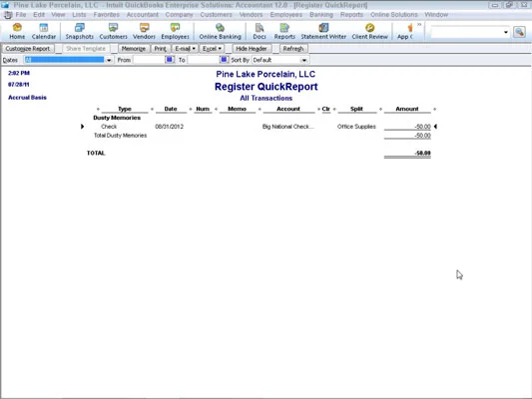Open the Banking menu

tap(321, 15)
